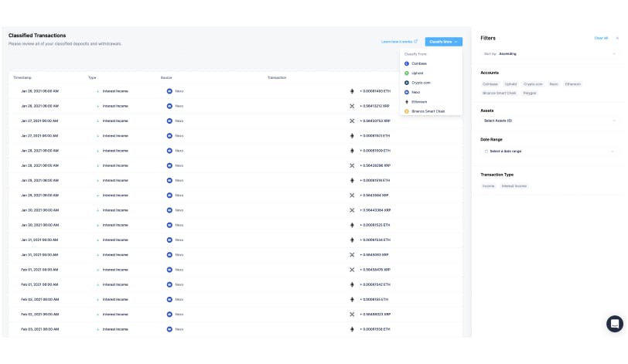Toggle the Nexo account filter chip

[554, 84]
